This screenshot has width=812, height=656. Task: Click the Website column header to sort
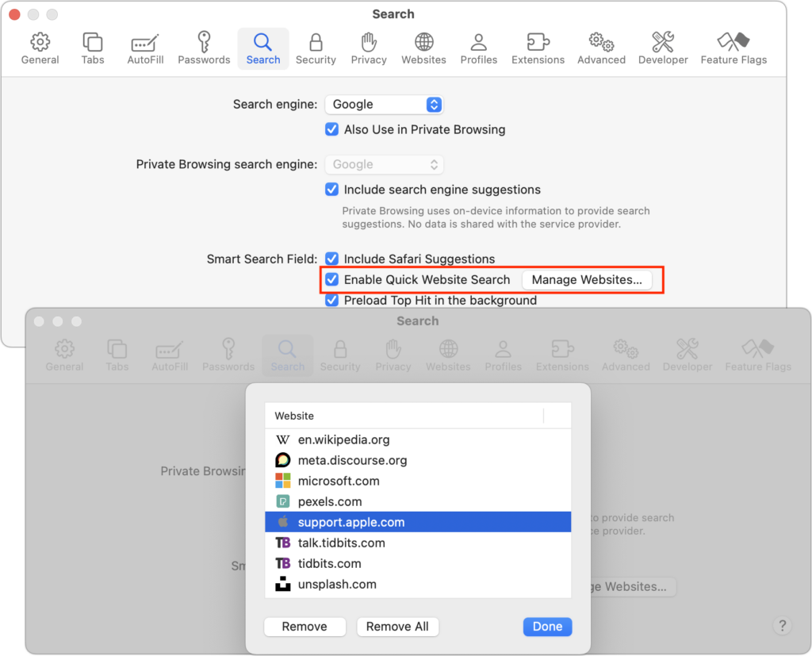tap(404, 416)
